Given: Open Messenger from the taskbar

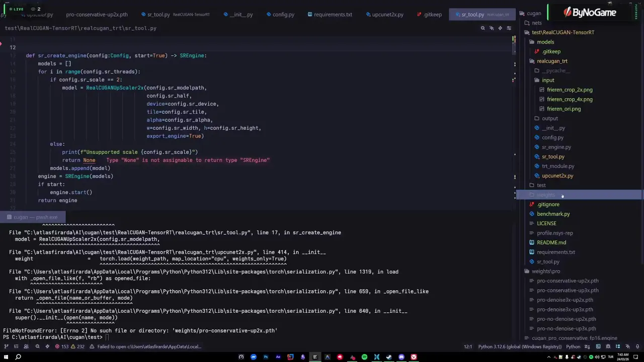Looking at the screenshot, I should pyautogui.click(x=254, y=357).
